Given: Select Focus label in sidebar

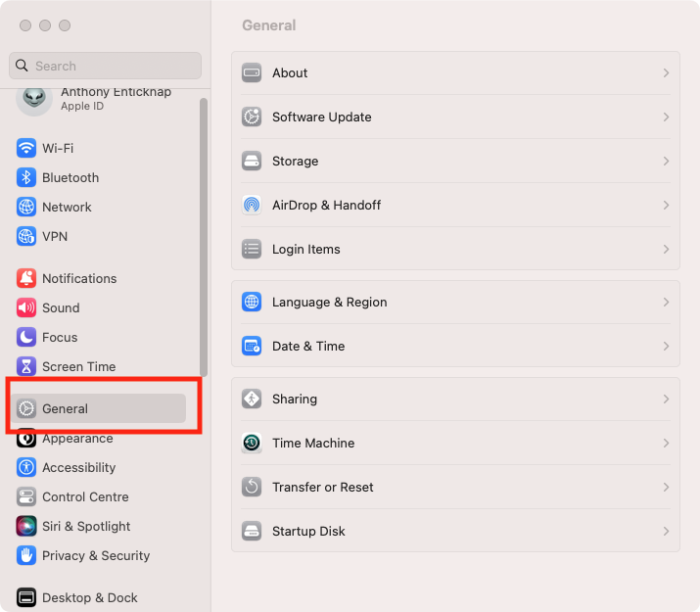Looking at the screenshot, I should (x=60, y=338).
